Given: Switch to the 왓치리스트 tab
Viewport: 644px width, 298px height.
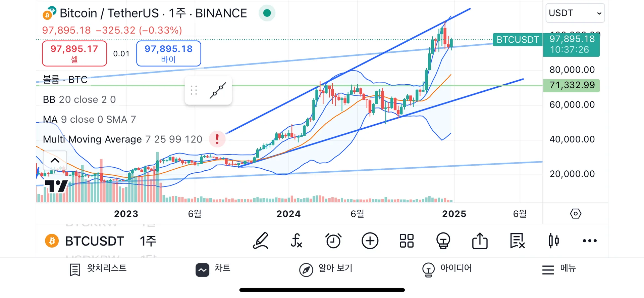Looking at the screenshot, I should (x=98, y=269).
